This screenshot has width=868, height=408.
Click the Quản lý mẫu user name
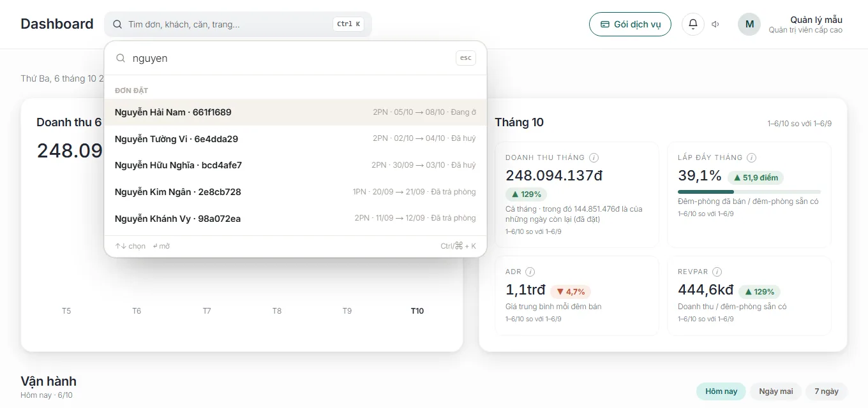(816, 20)
